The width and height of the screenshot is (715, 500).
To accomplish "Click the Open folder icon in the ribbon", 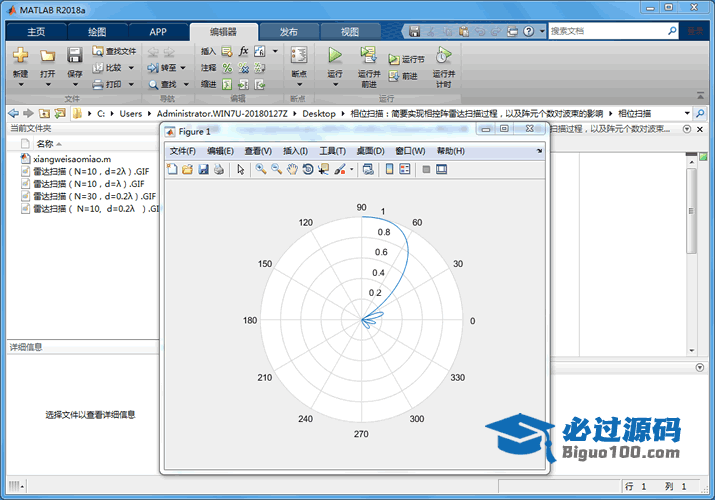I will pyautogui.click(x=47, y=55).
